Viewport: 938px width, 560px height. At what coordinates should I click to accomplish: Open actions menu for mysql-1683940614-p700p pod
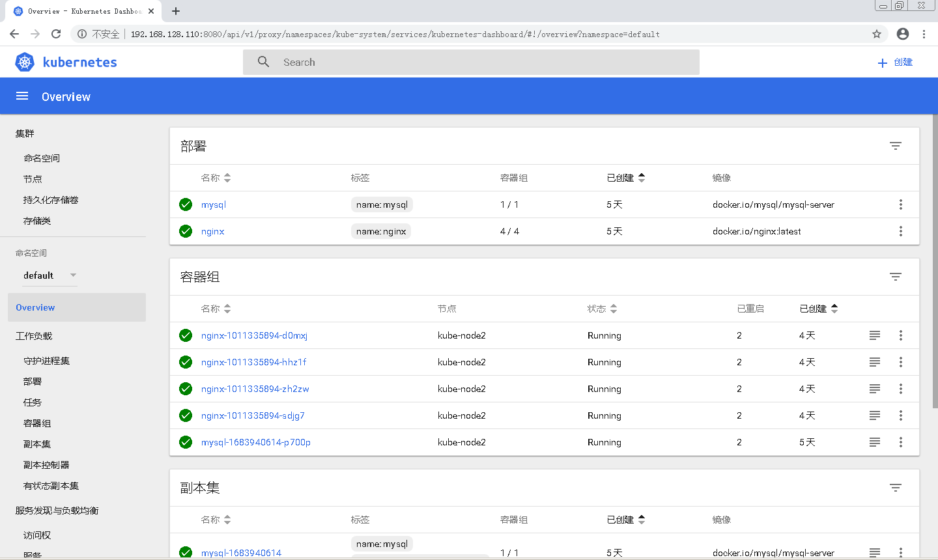[901, 442]
